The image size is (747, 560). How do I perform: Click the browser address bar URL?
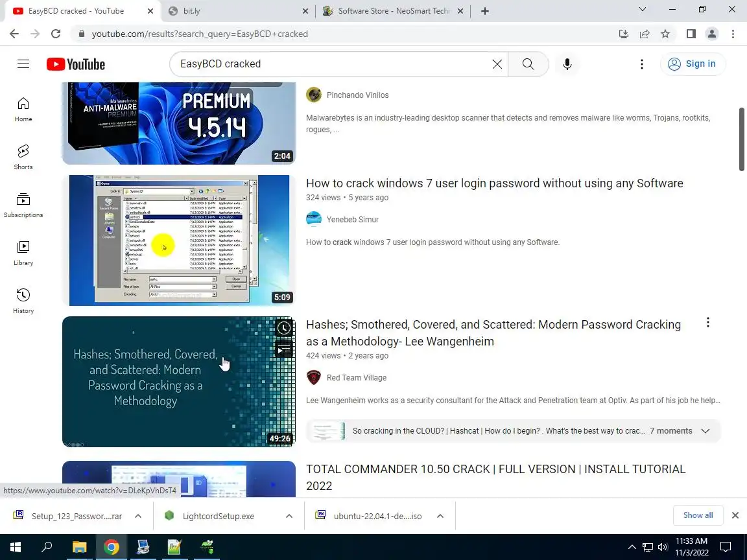(x=200, y=34)
